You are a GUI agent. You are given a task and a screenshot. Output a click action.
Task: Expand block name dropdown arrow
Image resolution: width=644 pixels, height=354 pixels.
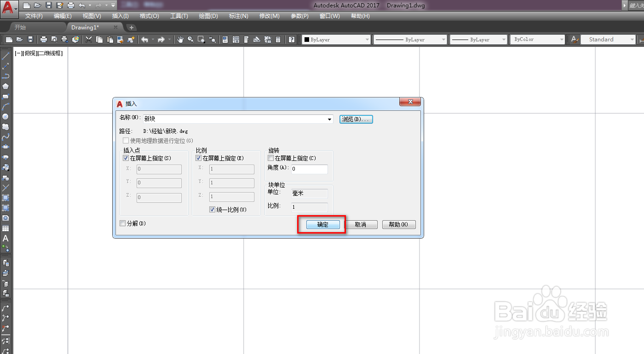coord(329,119)
